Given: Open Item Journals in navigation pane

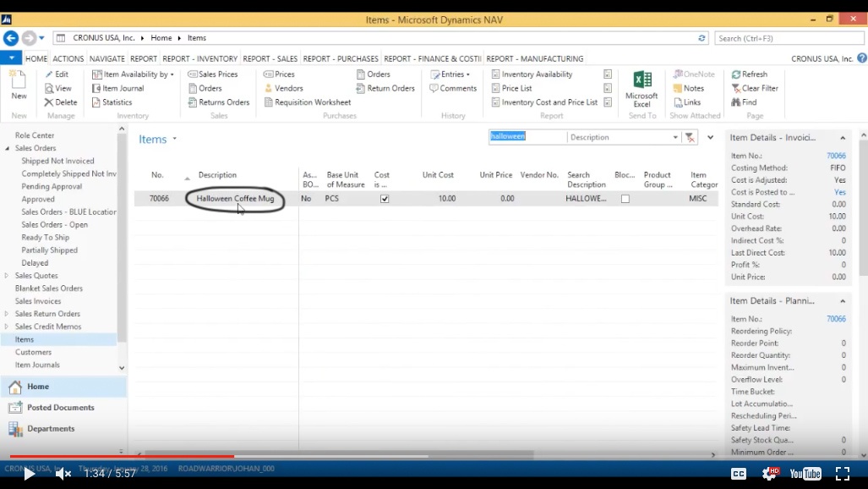Looking at the screenshot, I should point(37,365).
